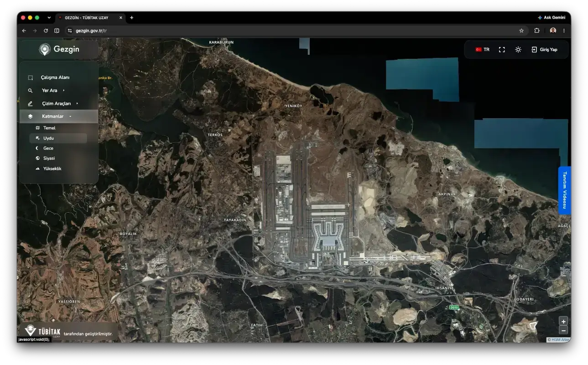Click the TÜBİTAK UZAY logo

pyautogui.click(x=42, y=331)
